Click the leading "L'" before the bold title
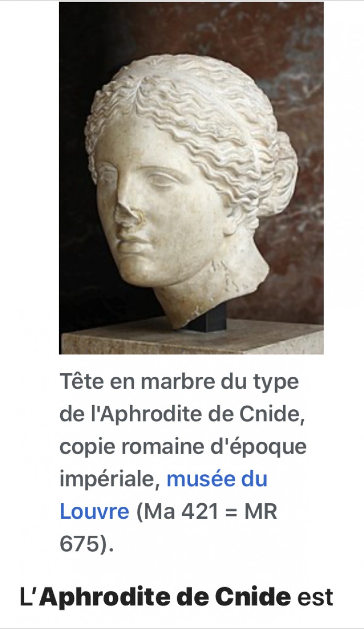The image size is (364, 629). coord(29,597)
